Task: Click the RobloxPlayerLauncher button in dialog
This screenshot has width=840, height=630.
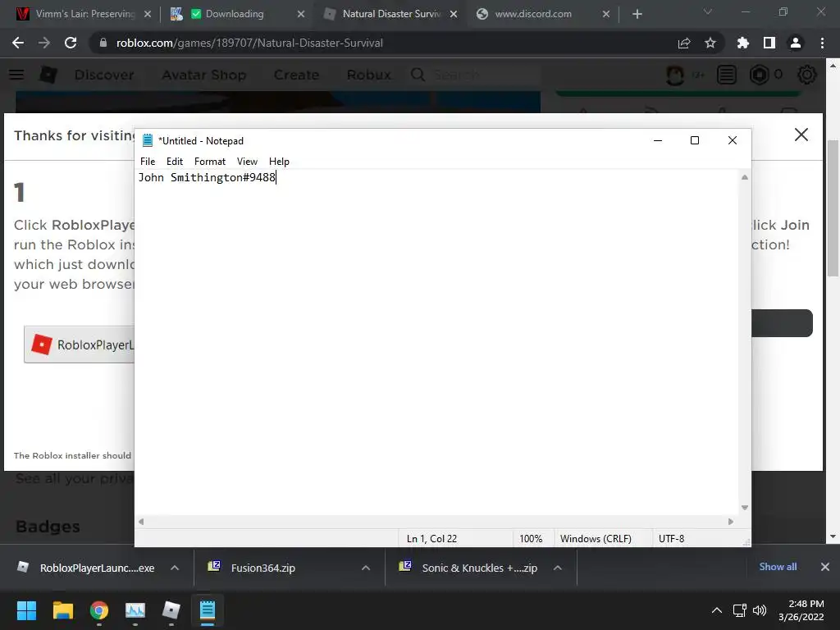Action: pyautogui.click(x=80, y=345)
